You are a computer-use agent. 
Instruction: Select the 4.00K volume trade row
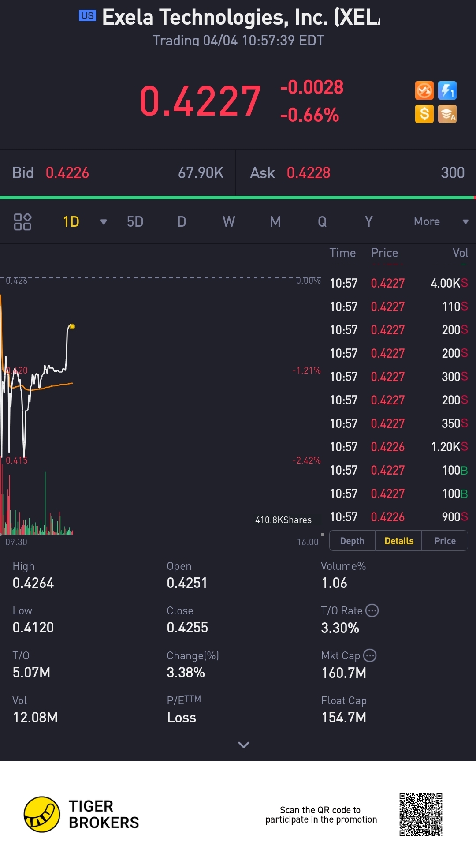pyautogui.click(x=398, y=283)
